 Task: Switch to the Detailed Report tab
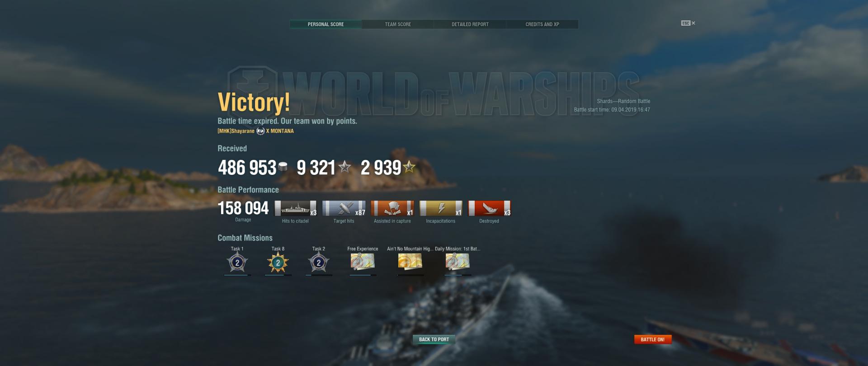coord(470,24)
